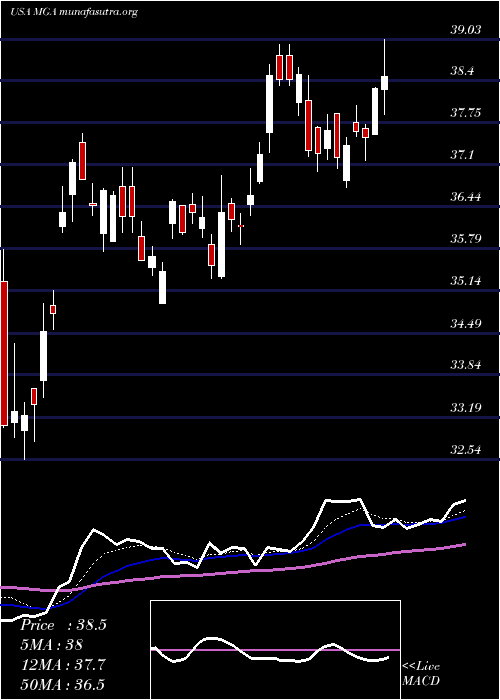This screenshot has width=500, height=700.
Task: Click the tall red candlestick at chart's left edge
Action: (4, 353)
